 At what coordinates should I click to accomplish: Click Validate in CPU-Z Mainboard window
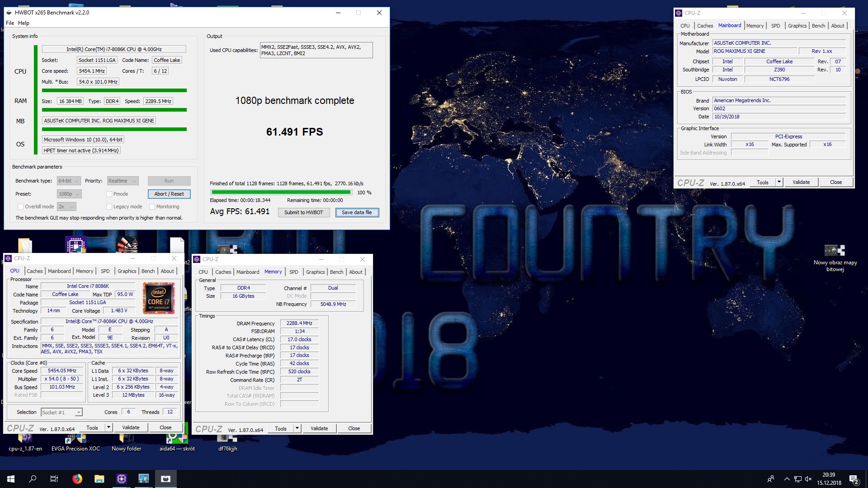pos(801,182)
